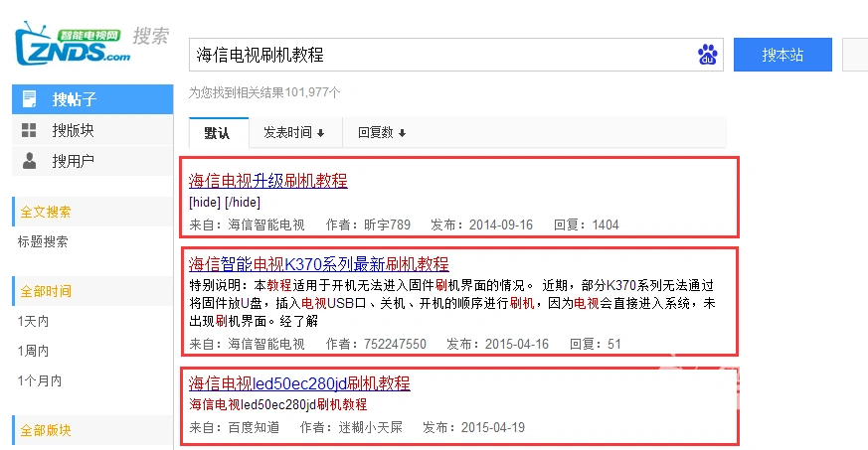The image size is (868, 450).
Task: Select the 搜用户 sidebar item
Action: click(92, 161)
